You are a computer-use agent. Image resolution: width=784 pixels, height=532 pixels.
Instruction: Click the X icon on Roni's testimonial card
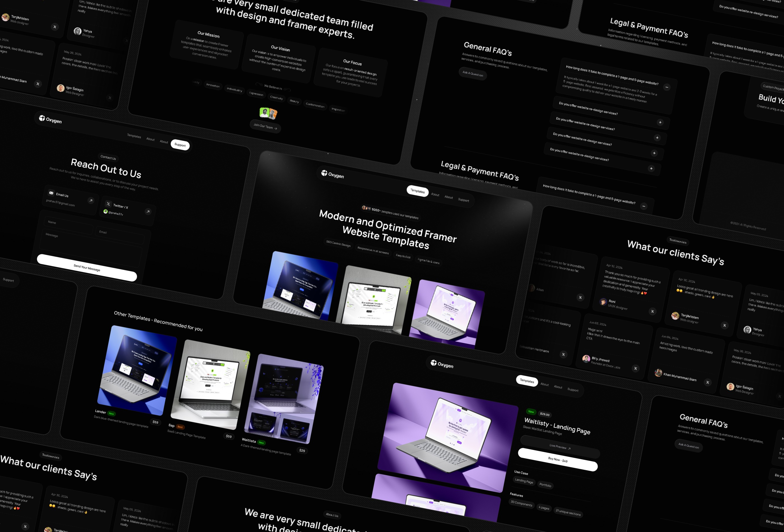coord(652,311)
